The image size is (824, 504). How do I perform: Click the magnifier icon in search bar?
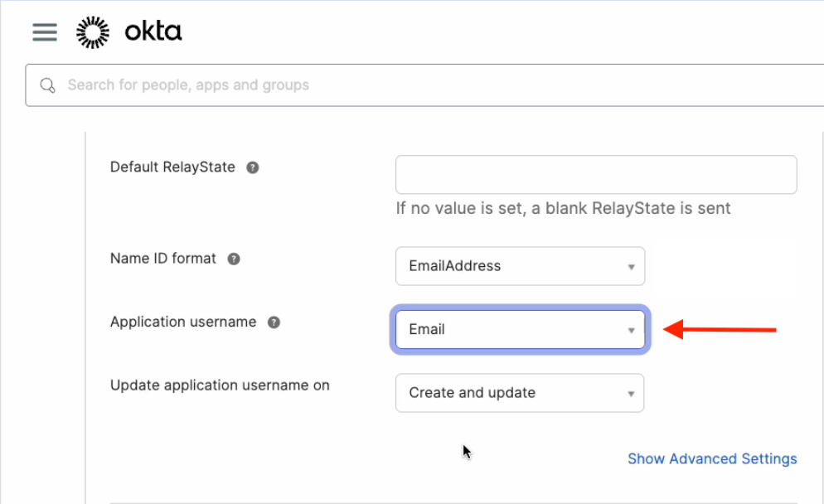48,85
